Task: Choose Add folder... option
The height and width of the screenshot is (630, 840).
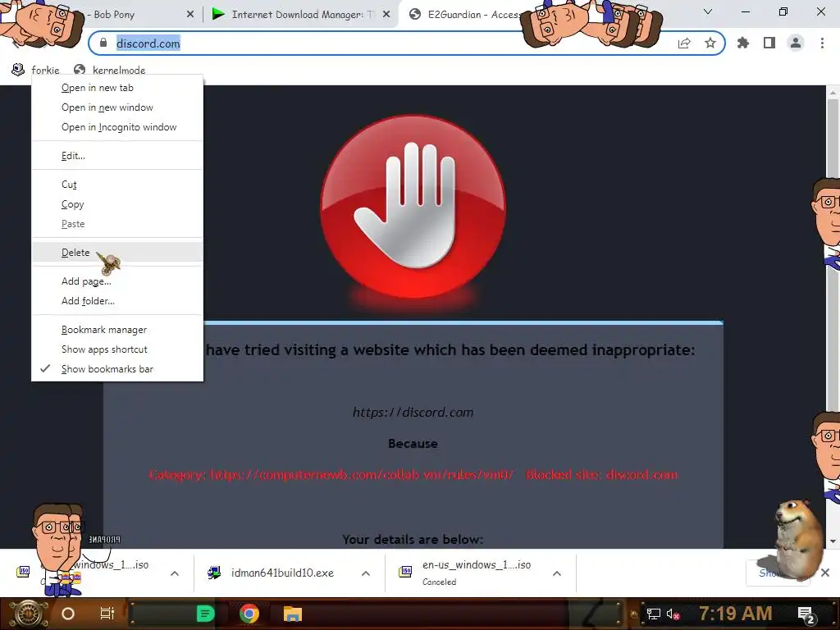Action: coord(117,301)
